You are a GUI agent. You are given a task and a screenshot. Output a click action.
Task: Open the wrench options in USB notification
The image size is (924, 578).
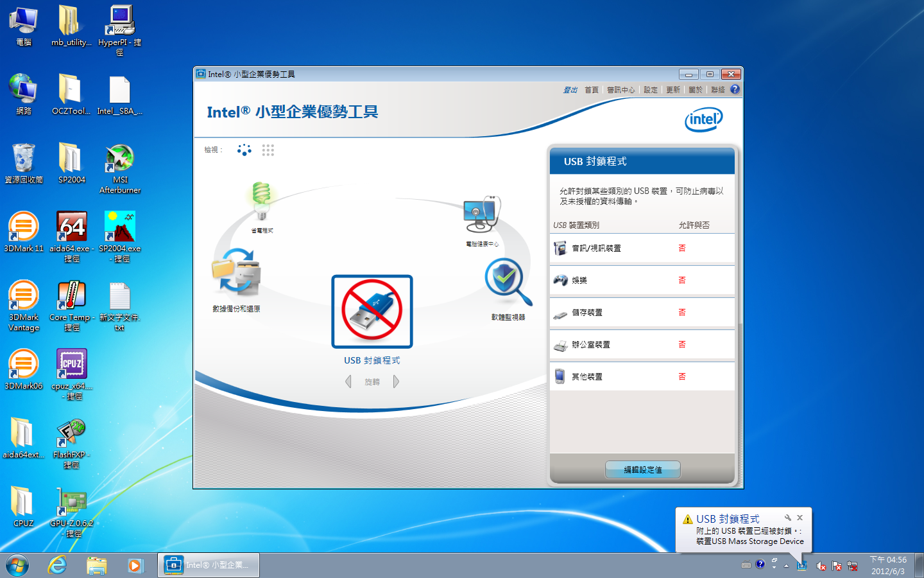point(788,518)
